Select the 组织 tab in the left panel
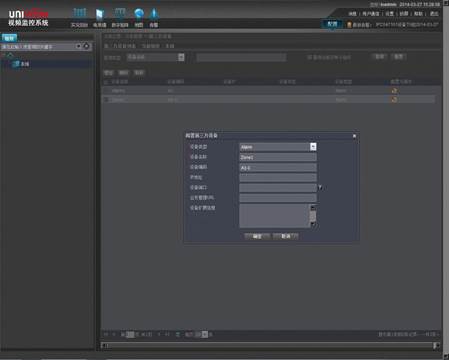 [x=9, y=38]
